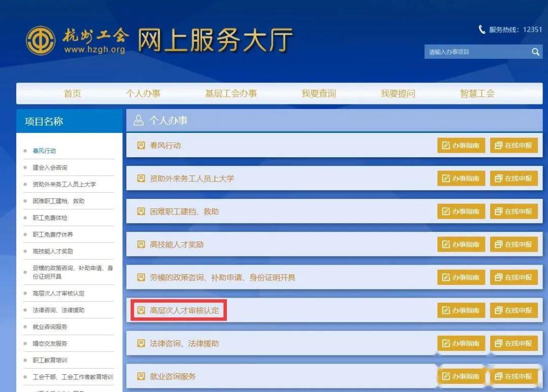This screenshot has width=548, height=392.
Task: Click the 高层次人才审核认定 title in main list
Action: (185, 310)
